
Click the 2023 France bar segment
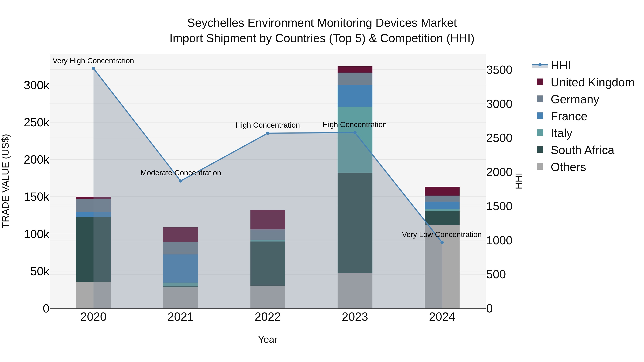click(355, 96)
